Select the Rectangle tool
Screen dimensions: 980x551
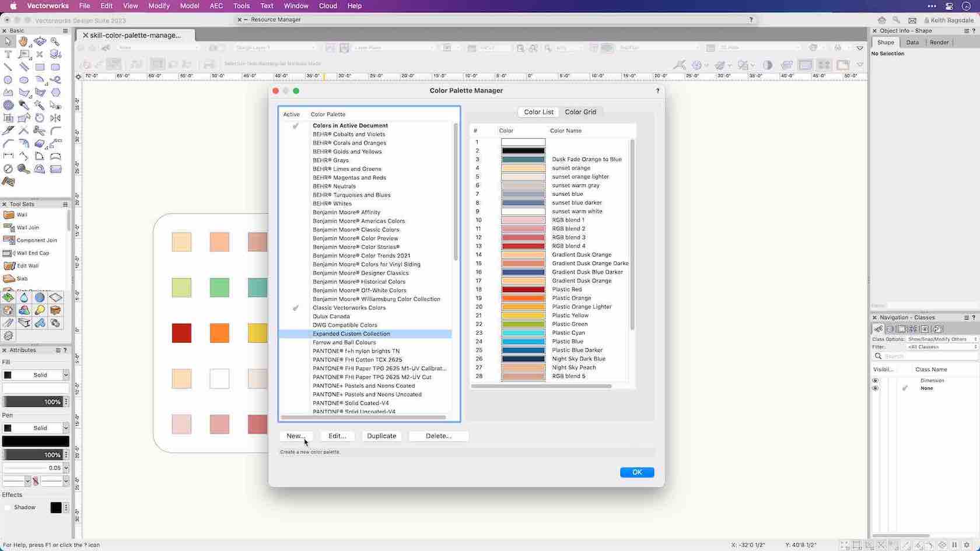40,67
